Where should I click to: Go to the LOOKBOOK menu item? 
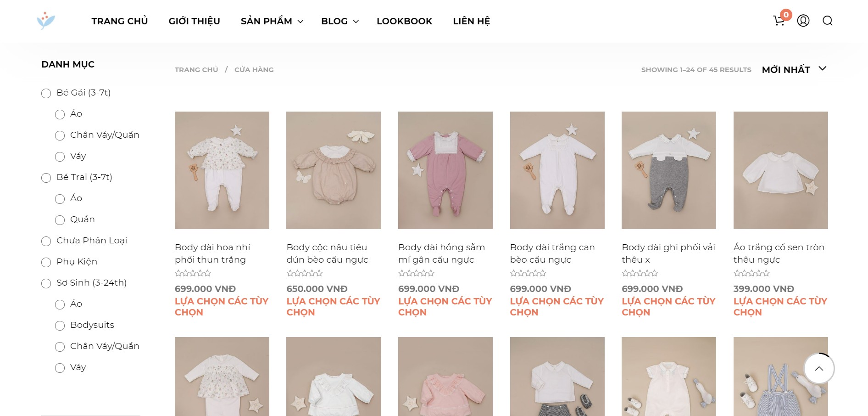pyautogui.click(x=404, y=21)
